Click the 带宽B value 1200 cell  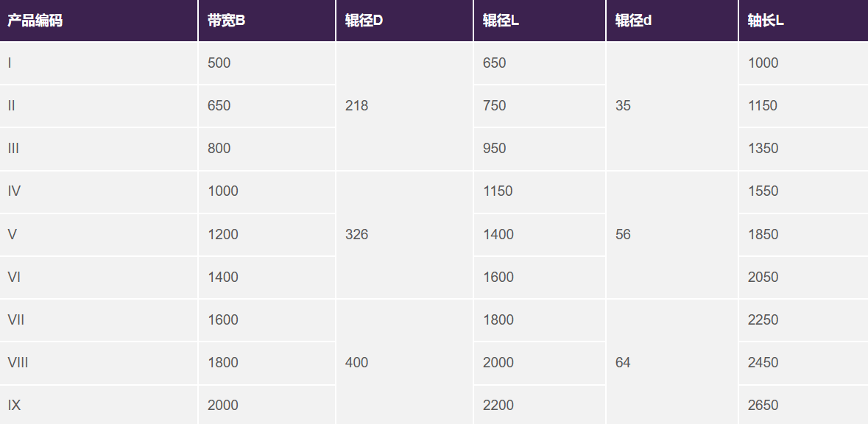[x=267, y=235]
